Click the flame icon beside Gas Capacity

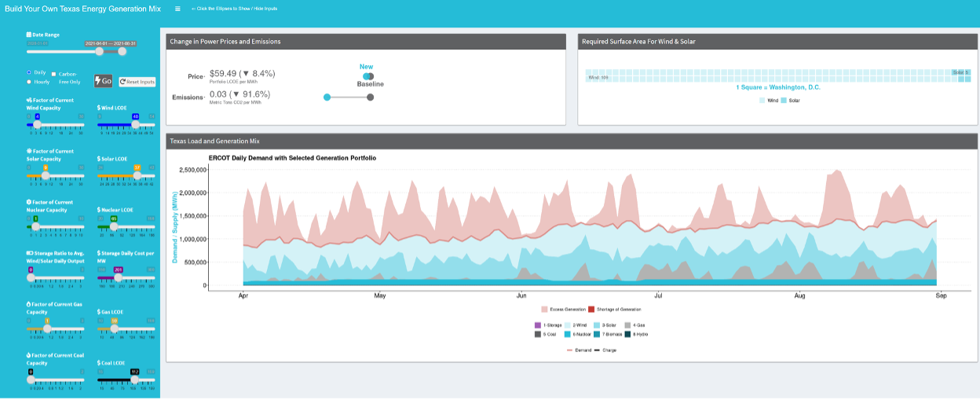point(29,304)
